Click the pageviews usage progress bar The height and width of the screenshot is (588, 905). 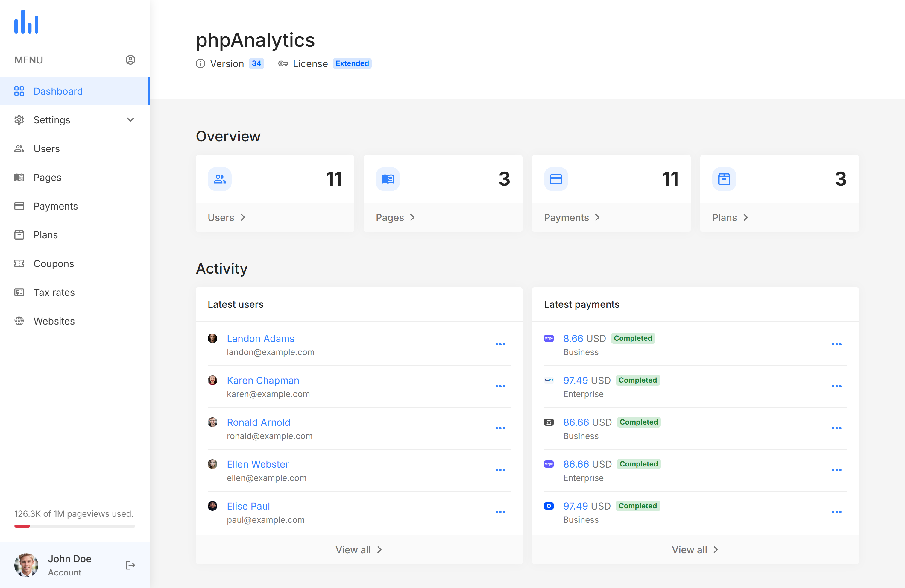pyautogui.click(x=75, y=526)
